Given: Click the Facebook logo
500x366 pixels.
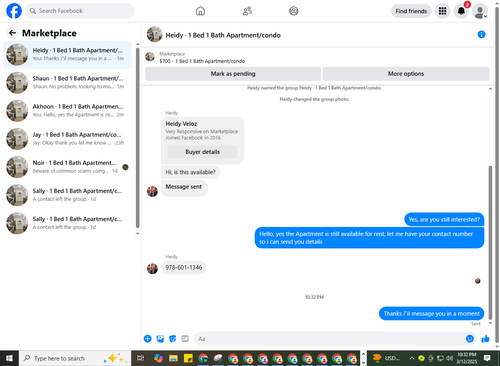Looking at the screenshot, I should [14, 11].
